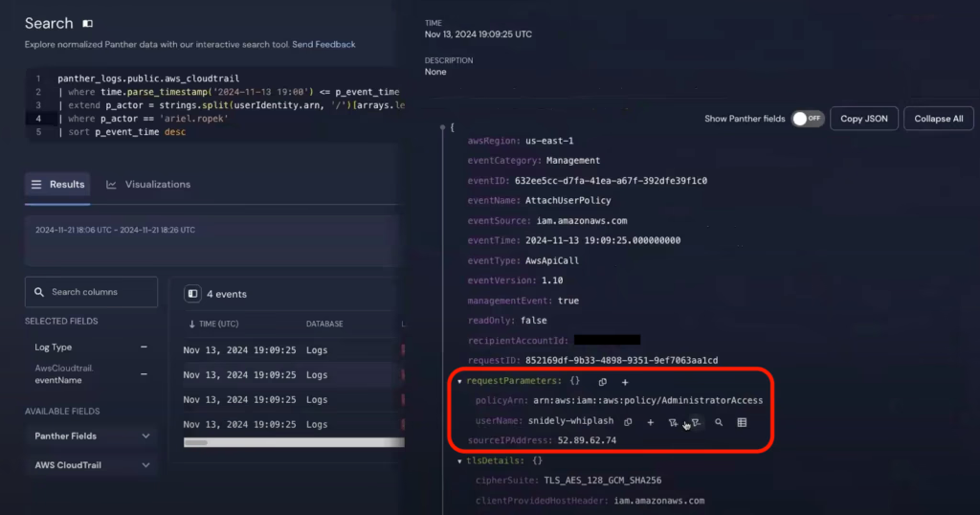Click the cipherSuite value TLS_AES_128_GCM_SHA256
This screenshot has height=515, width=980.
(603, 481)
